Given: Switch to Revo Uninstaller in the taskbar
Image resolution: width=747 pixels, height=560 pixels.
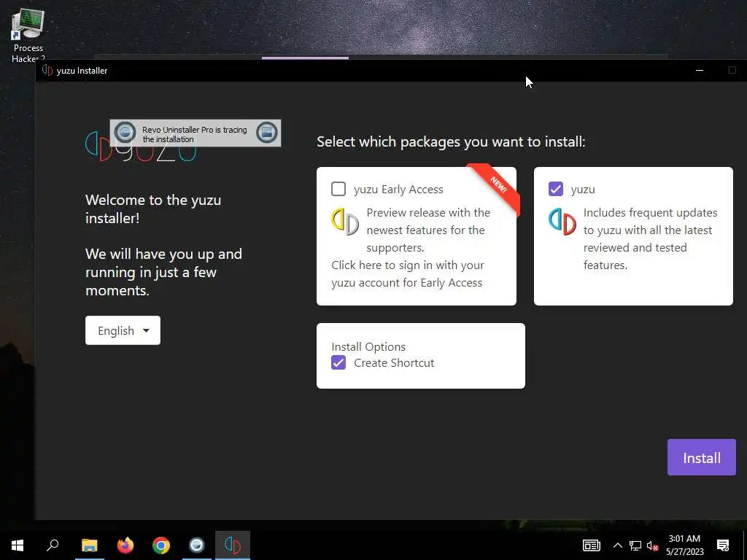Looking at the screenshot, I should [197, 545].
